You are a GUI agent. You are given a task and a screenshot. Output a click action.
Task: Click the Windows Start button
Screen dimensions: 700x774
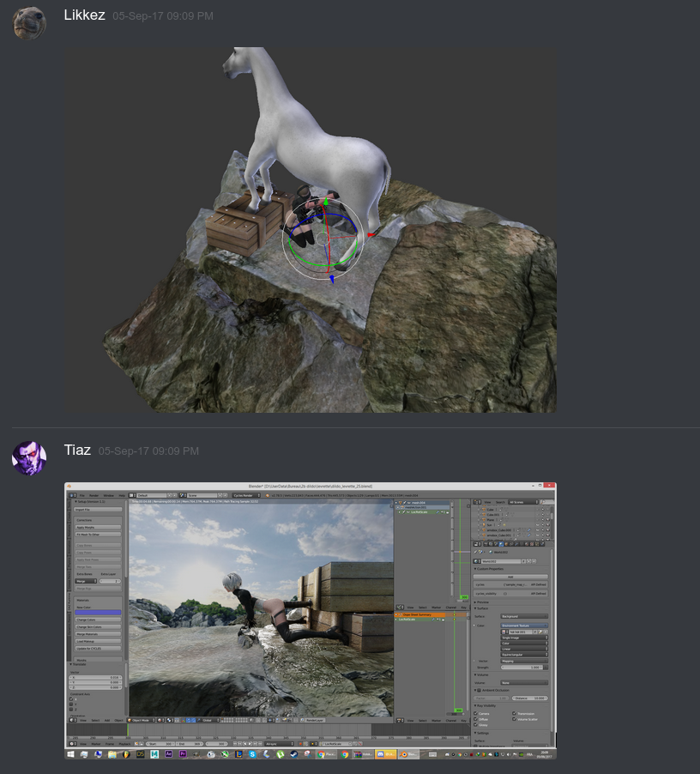point(71,754)
